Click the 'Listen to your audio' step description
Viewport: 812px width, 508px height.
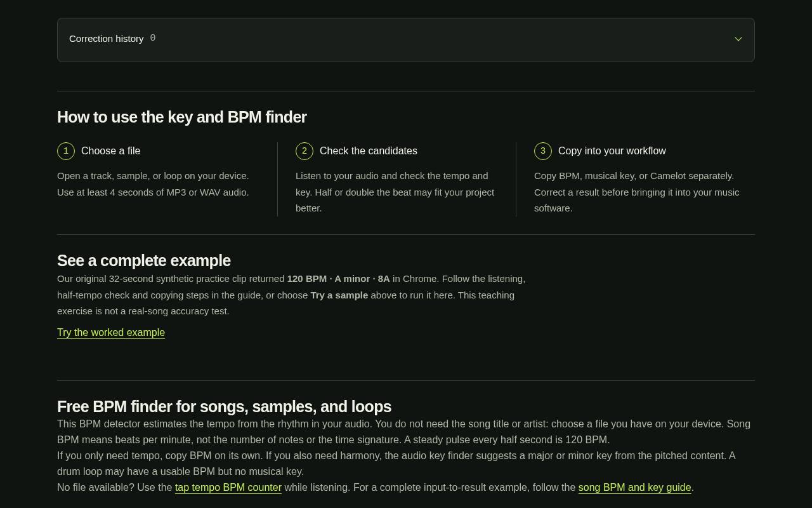point(395,192)
